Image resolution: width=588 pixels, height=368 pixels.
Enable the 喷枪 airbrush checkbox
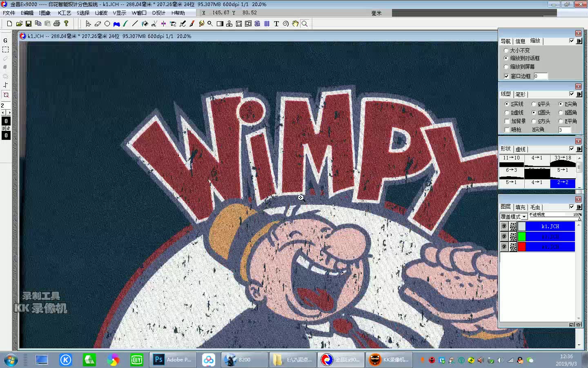click(x=507, y=130)
